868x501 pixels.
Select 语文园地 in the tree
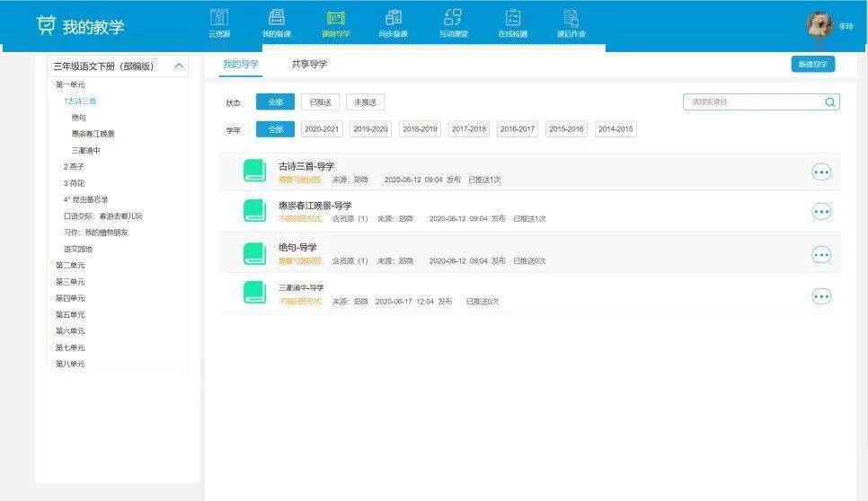click(x=78, y=249)
